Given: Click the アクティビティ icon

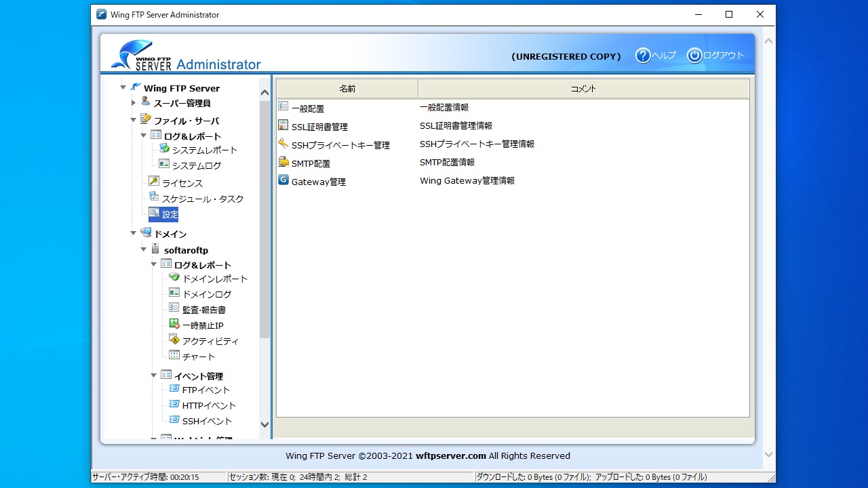Looking at the screenshot, I should click(174, 340).
